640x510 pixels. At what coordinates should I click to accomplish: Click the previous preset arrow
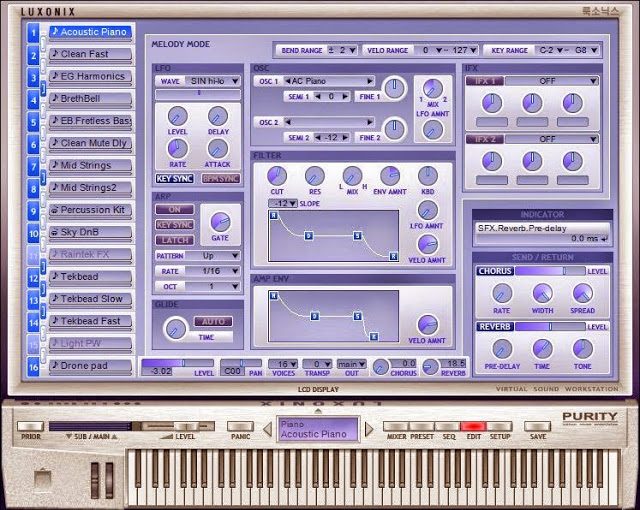(267, 429)
